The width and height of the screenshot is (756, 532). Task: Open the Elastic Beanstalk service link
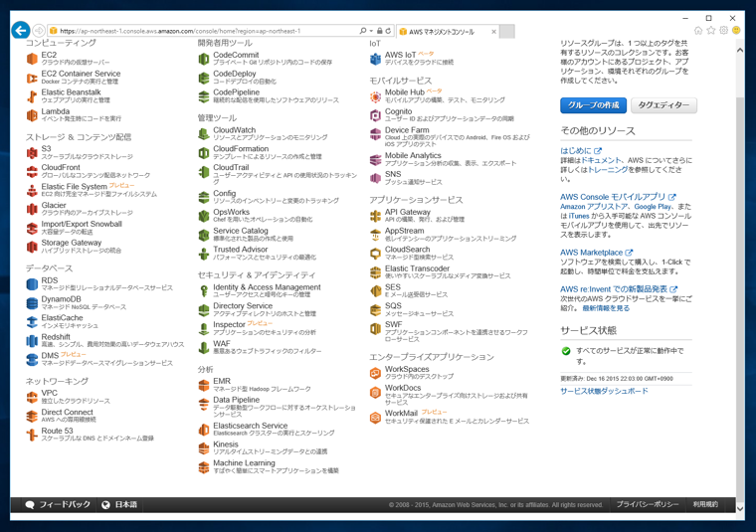(71, 92)
